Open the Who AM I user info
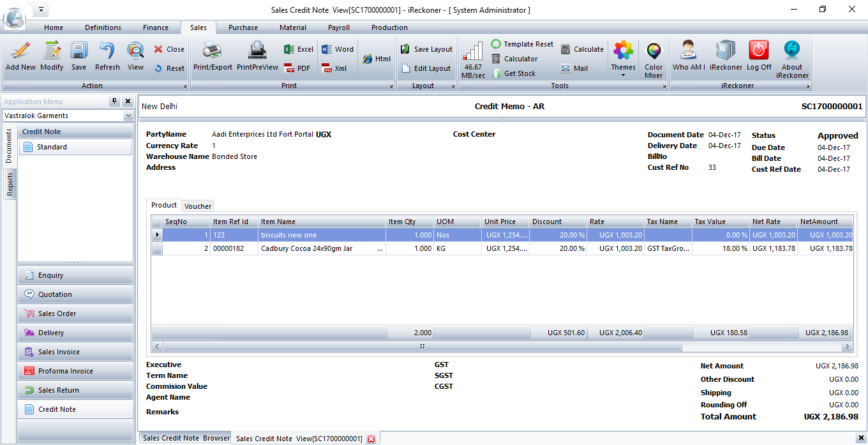The image size is (868, 445). (x=689, y=51)
